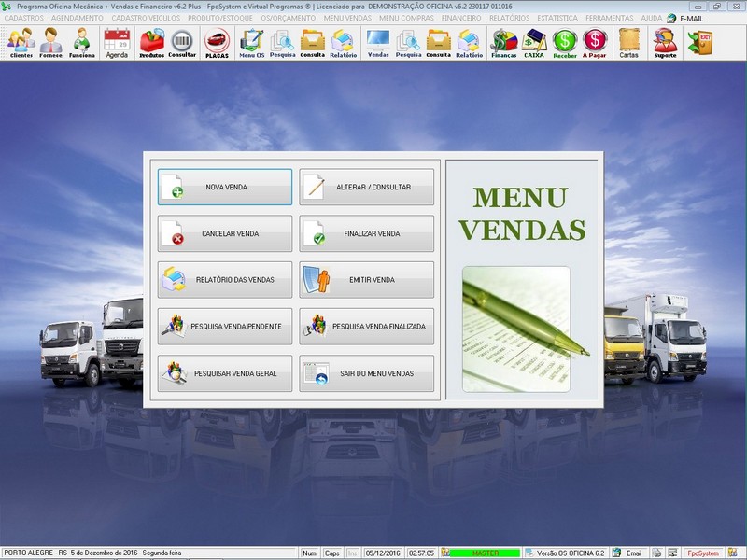
Task: Click the E-MAIL globe icon in menu bar
Action: [671, 19]
